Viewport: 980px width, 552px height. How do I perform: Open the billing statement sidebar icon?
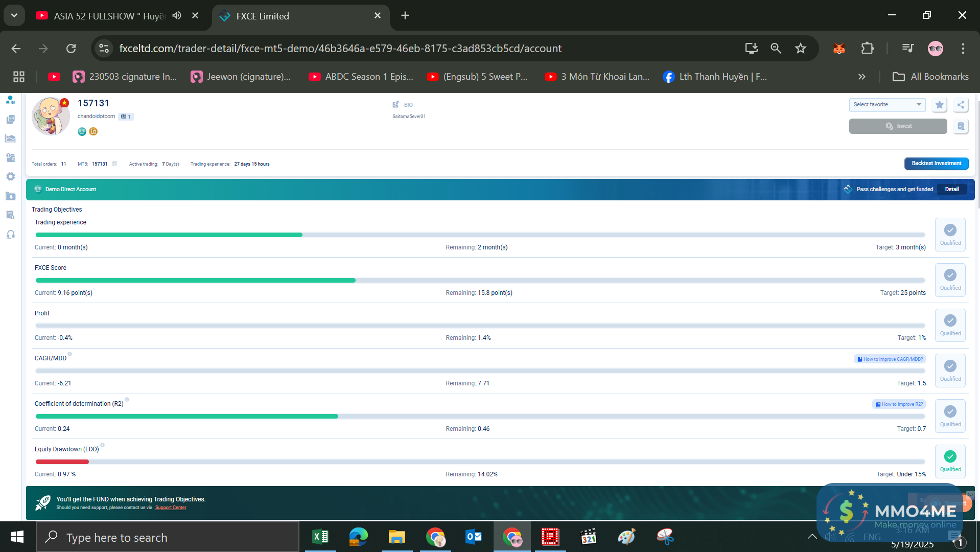coord(10,215)
